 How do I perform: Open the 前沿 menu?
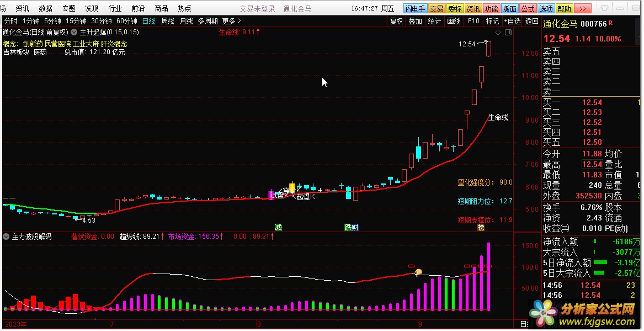pyautogui.click(x=138, y=8)
